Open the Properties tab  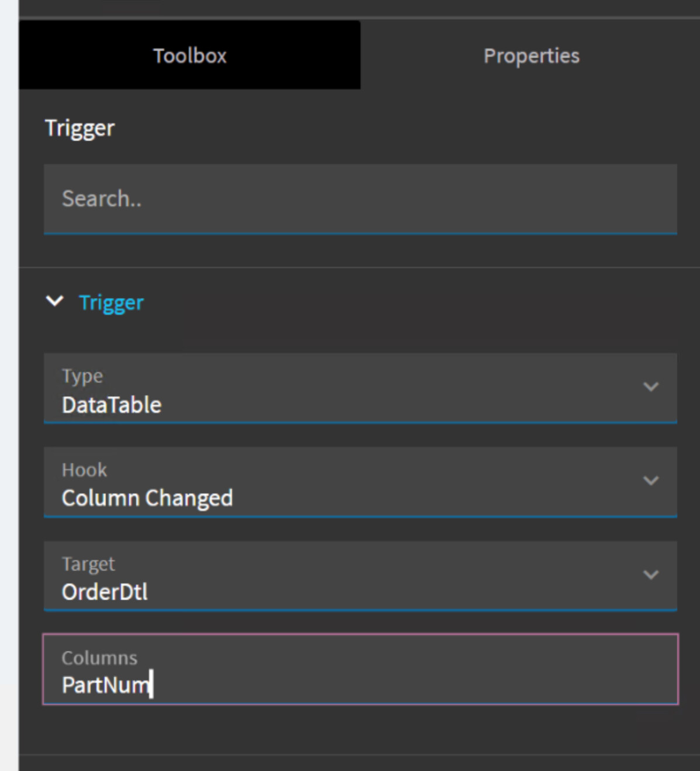(x=531, y=55)
